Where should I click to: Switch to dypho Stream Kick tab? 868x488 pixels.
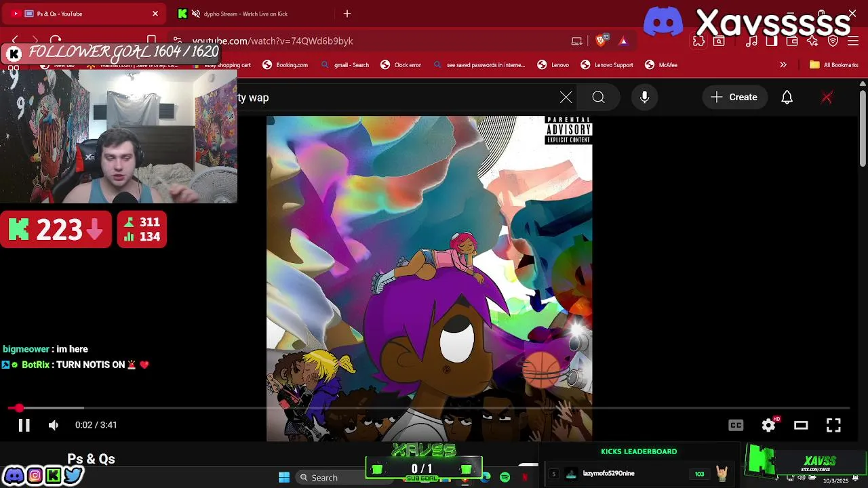coord(251,14)
